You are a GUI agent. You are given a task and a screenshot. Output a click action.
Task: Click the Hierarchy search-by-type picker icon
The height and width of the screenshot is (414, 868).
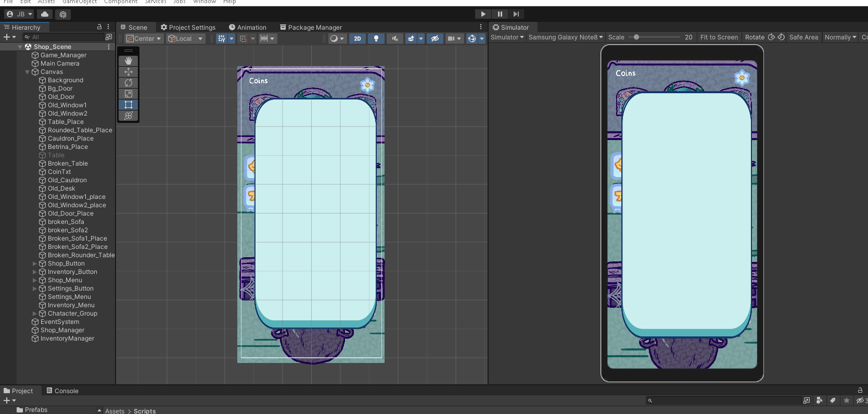(x=109, y=37)
